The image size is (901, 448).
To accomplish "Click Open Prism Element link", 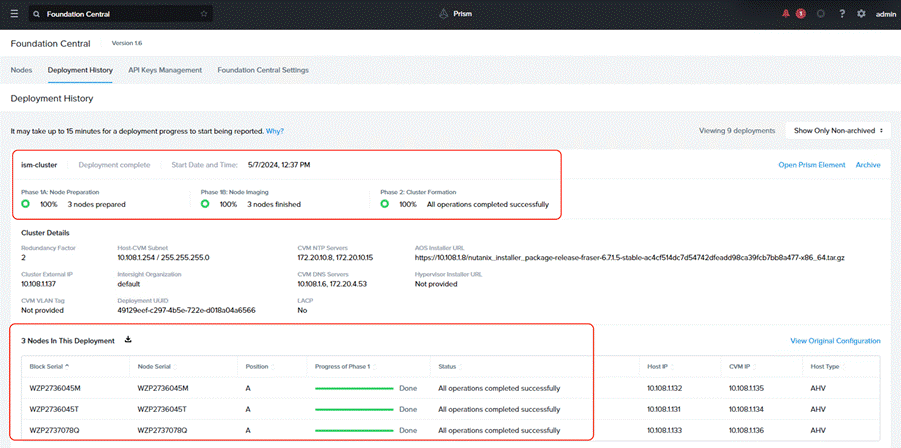I will point(811,165).
